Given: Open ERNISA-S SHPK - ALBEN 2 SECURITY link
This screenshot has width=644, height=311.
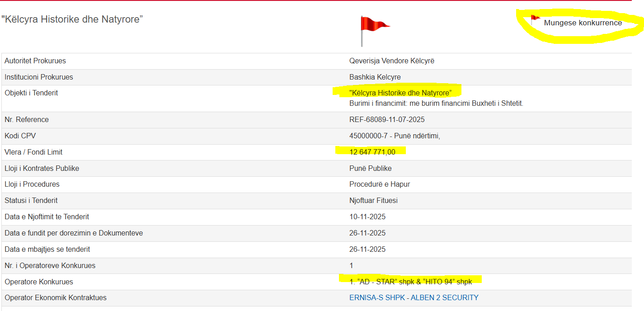Looking at the screenshot, I should click(x=414, y=298).
